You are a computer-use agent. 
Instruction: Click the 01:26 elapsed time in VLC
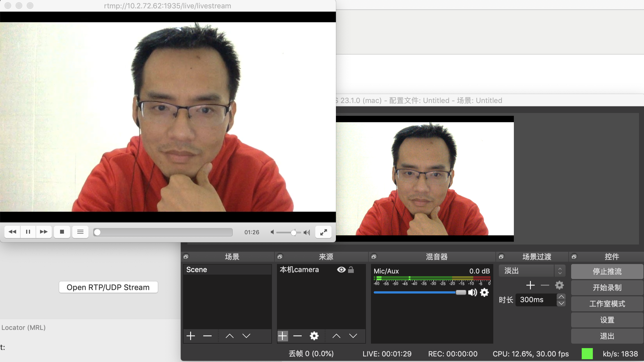[x=252, y=232]
